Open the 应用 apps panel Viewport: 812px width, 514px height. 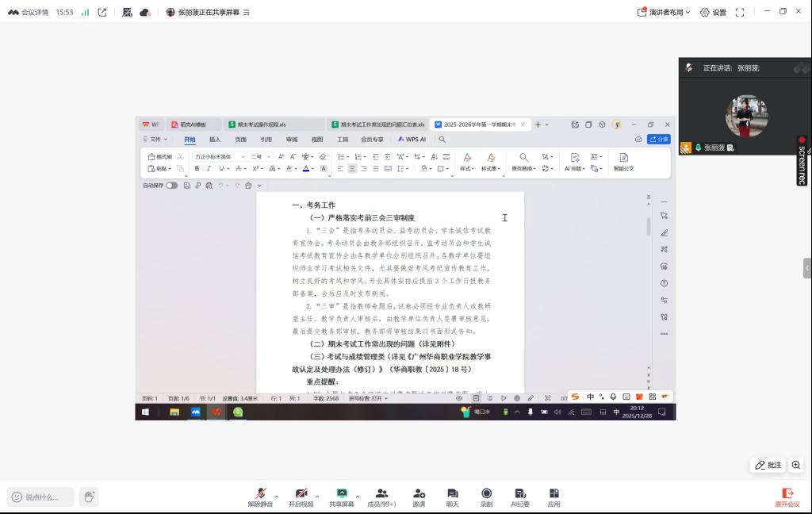pyautogui.click(x=553, y=495)
